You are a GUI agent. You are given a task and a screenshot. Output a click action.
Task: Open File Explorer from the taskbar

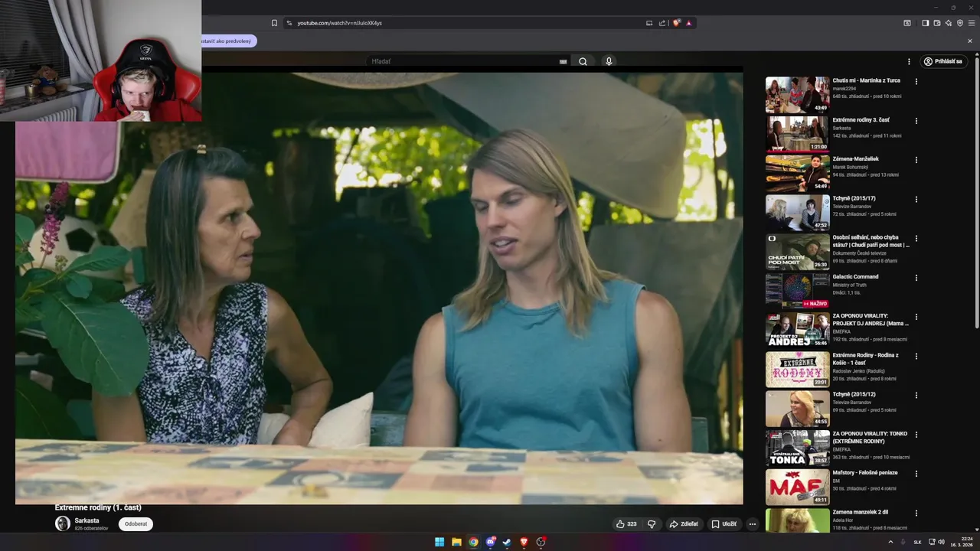click(456, 542)
